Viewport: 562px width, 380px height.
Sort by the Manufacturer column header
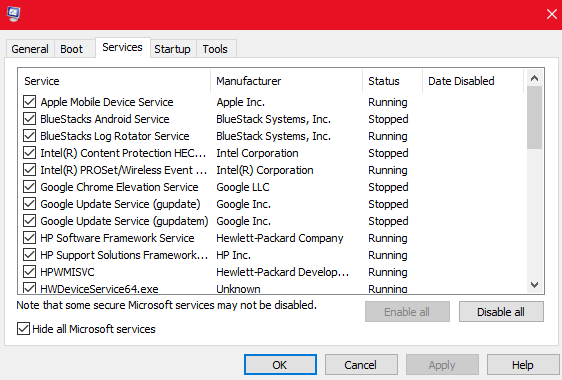coord(286,81)
